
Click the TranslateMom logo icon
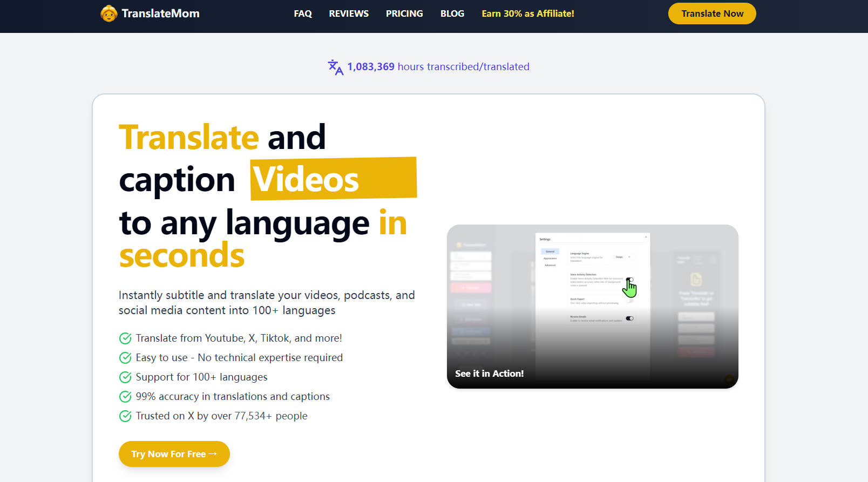(109, 13)
